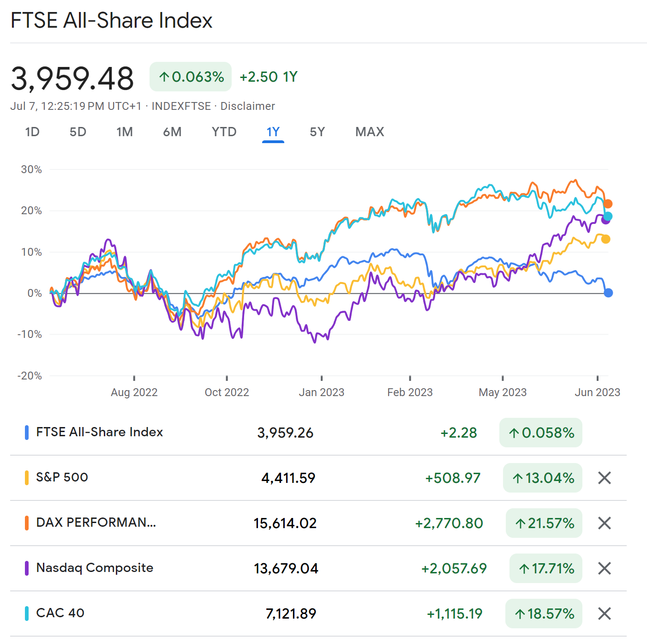The image size is (647, 644).
Task: Click the yellow S&P 500 color marker
Action: pos(27,478)
